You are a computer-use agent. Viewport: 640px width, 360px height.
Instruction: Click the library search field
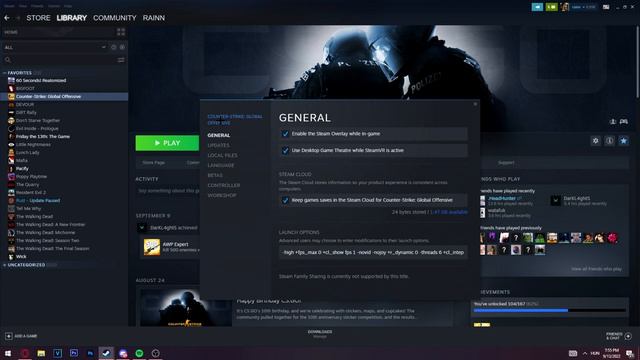tap(64, 60)
